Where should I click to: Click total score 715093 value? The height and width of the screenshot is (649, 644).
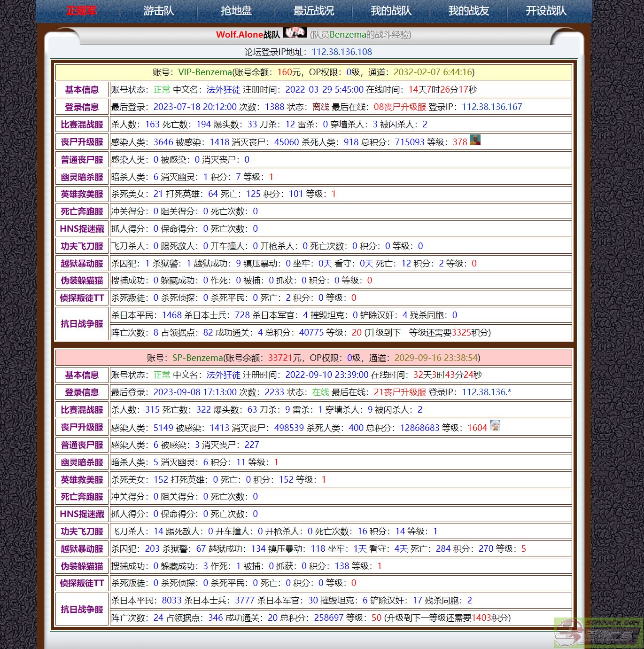pyautogui.click(x=410, y=142)
